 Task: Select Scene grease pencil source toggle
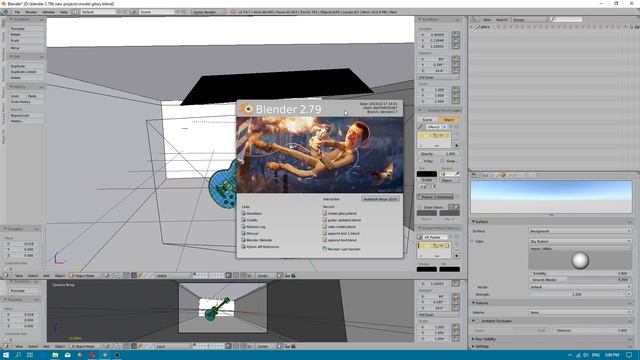pyautogui.click(x=427, y=120)
